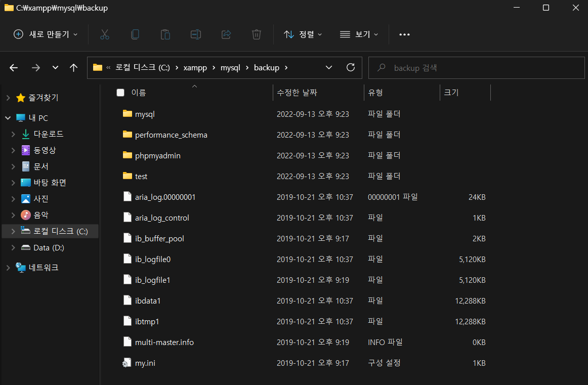588x385 pixels.
Task: Open the 정렬 sort dropdown
Action: 303,34
